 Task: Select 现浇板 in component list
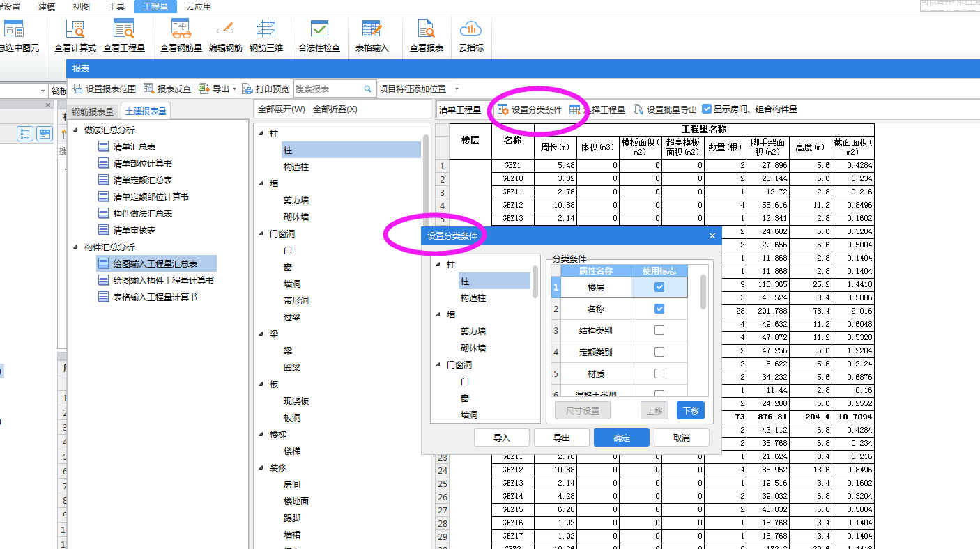coord(296,401)
